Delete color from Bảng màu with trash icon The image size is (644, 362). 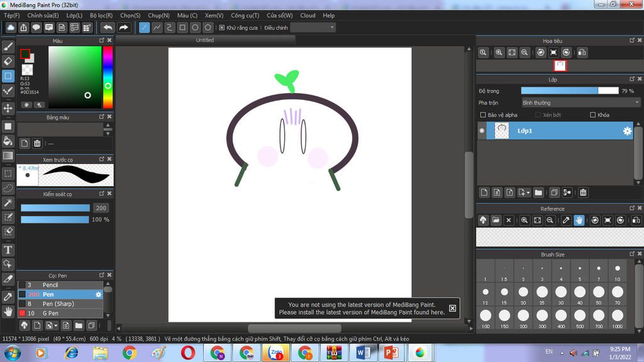(x=37, y=143)
